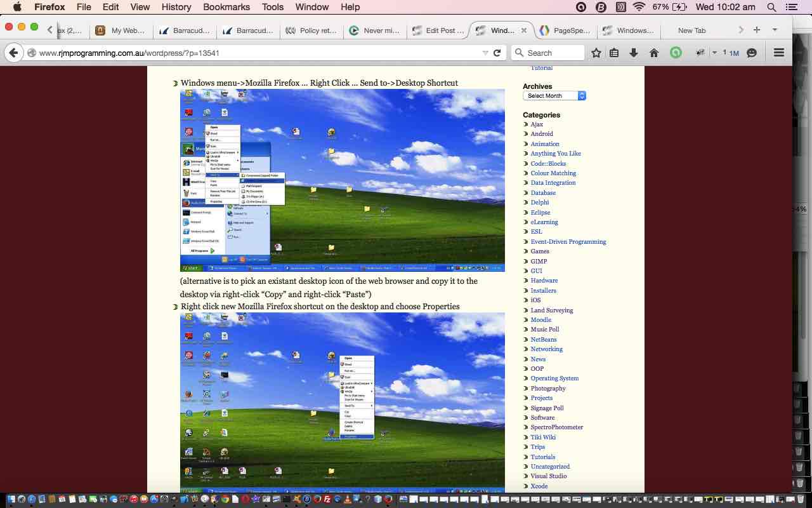Open the Music Poll category link
This screenshot has width=812, height=508.
[545, 330]
